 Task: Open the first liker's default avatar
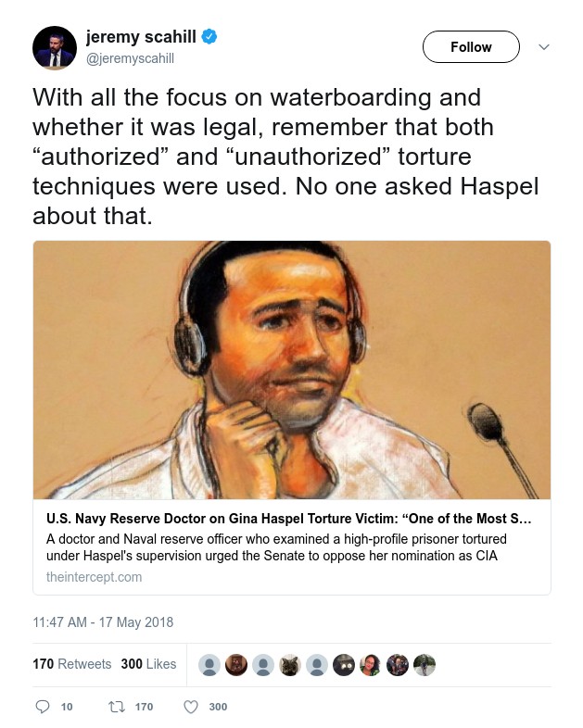point(209,665)
